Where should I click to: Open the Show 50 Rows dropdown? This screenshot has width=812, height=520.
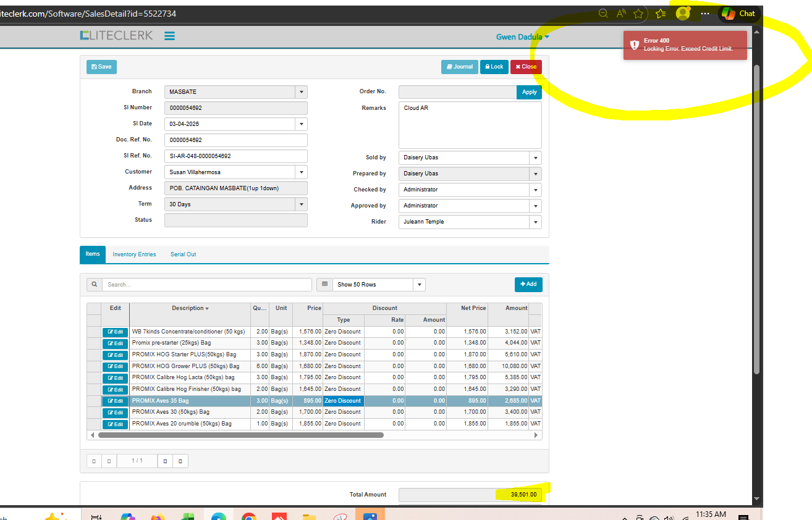pyautogui.click(x=420, y=285)
